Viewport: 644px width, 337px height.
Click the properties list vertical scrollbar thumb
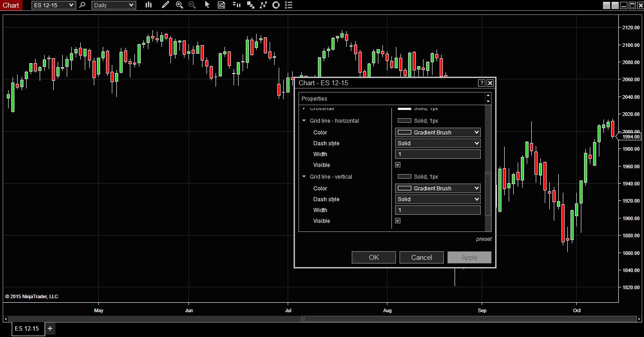[x=488, y=194]
